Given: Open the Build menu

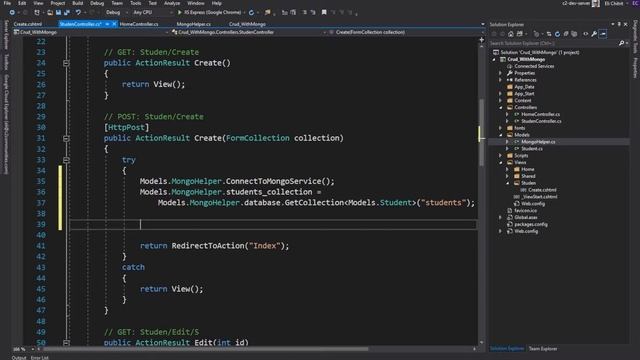Looking at the screenshot, I should (78, 3).
